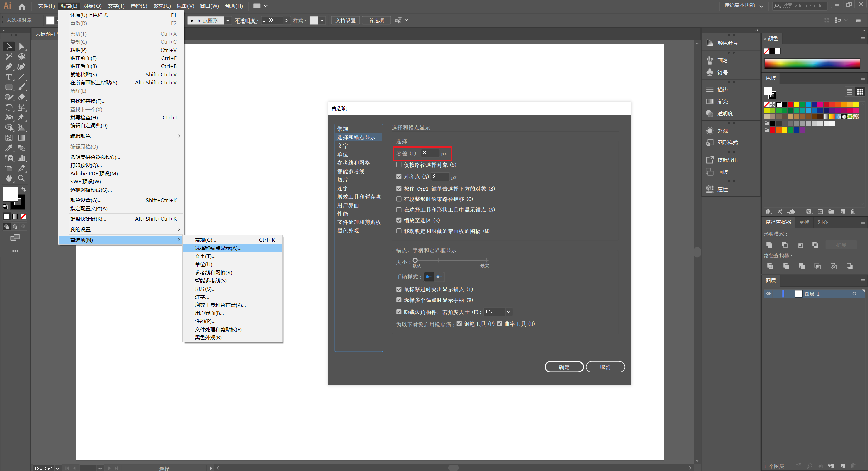Click the home icon in top bar
This screenshot has height=471, width=868.
click(22, 6)
